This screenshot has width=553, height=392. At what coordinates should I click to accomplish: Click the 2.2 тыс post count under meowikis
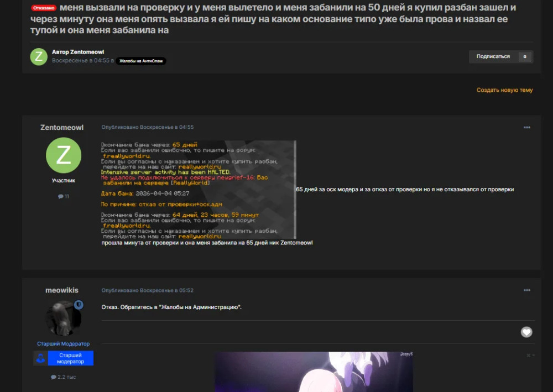click(63, 377)
